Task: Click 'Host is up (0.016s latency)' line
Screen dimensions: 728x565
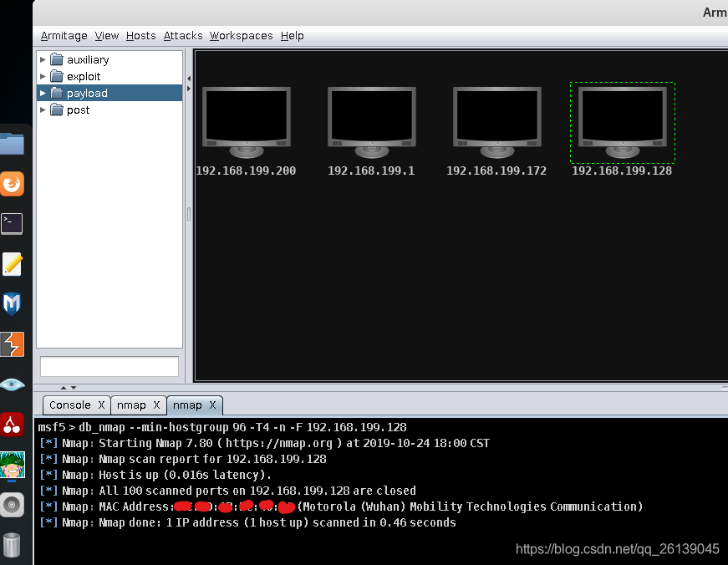Action: [x=155, y=475]
